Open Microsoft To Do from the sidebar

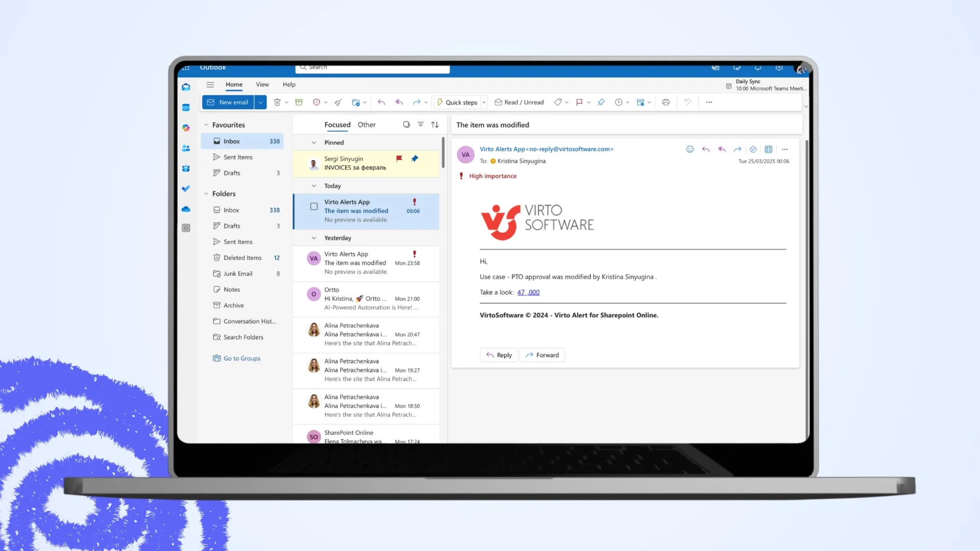(186, 188)
